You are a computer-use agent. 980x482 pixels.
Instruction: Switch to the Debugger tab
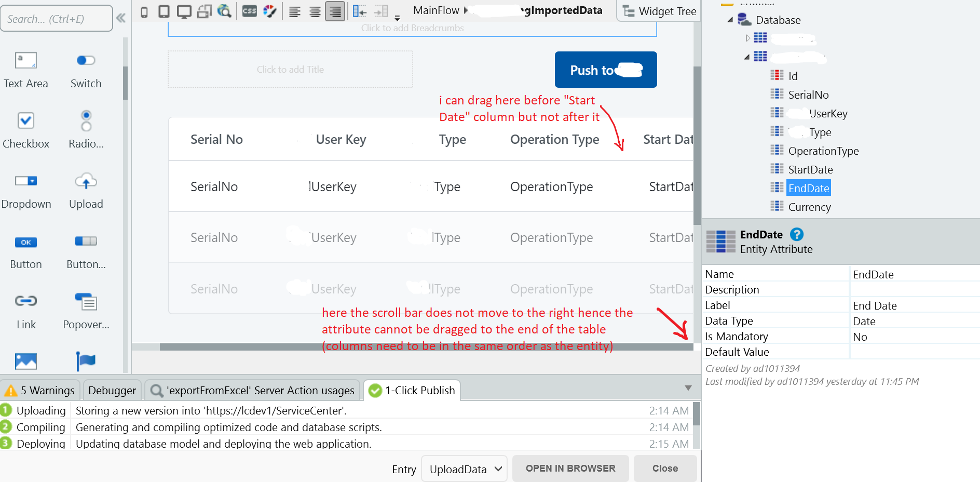tap(112, 391)
